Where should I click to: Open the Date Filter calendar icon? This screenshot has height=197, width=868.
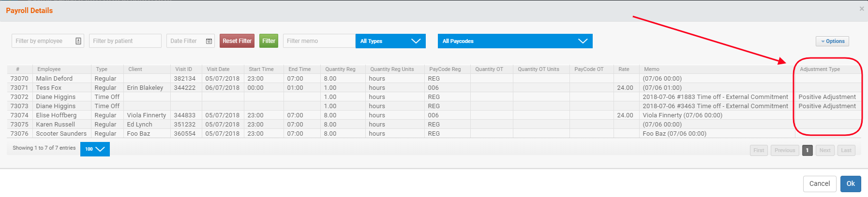pos(209,41)
